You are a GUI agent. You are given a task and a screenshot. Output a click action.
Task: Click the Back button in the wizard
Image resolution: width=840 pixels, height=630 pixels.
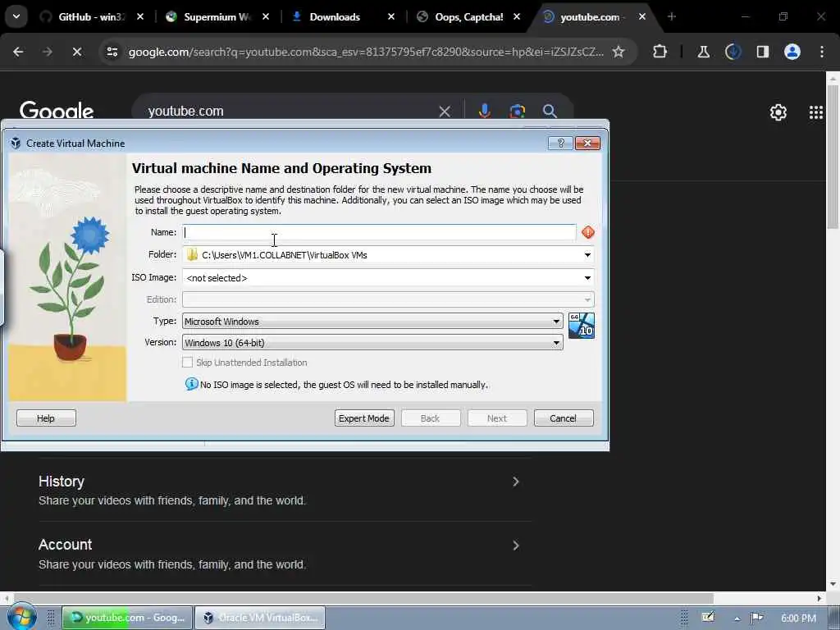point(431,418)
